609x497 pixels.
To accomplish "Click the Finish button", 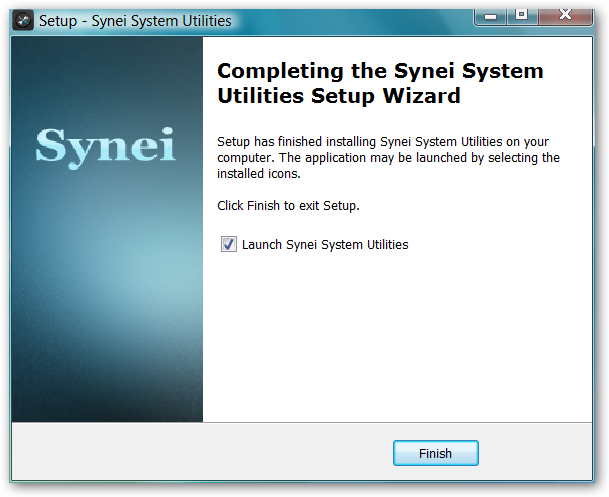I will point(435,453).
